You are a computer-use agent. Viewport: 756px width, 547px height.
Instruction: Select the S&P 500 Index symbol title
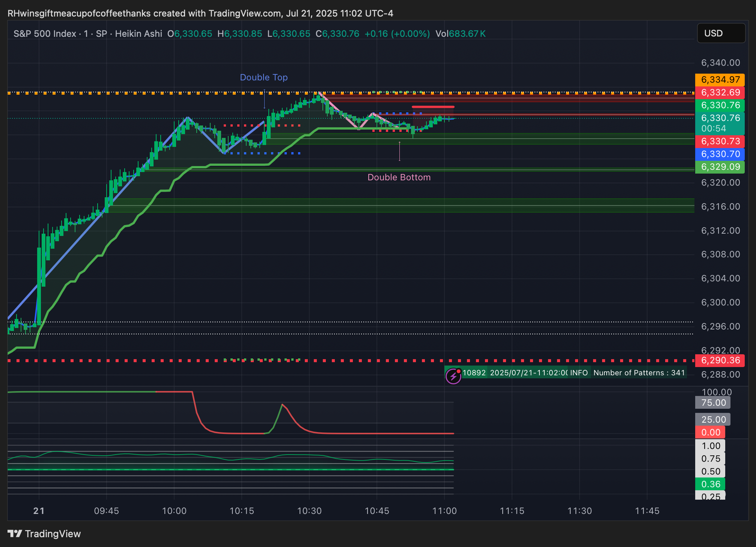point(45,34)
